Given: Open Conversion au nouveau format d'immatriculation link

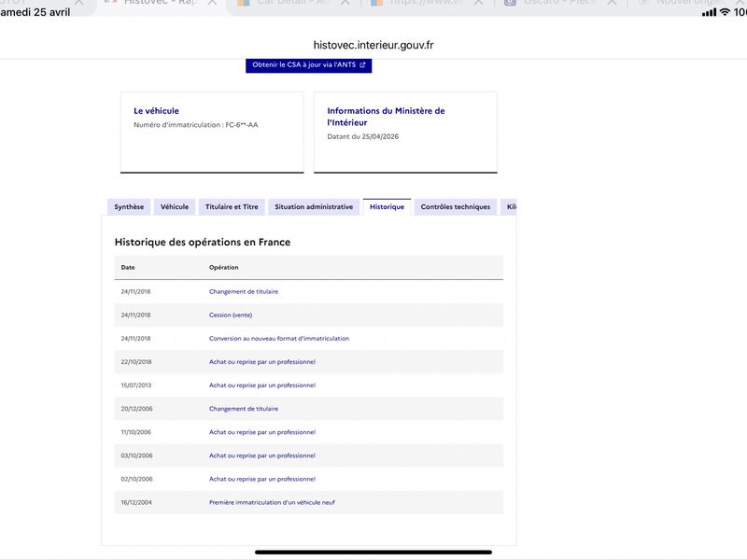Looking at the screenshot, I should 279,339.
